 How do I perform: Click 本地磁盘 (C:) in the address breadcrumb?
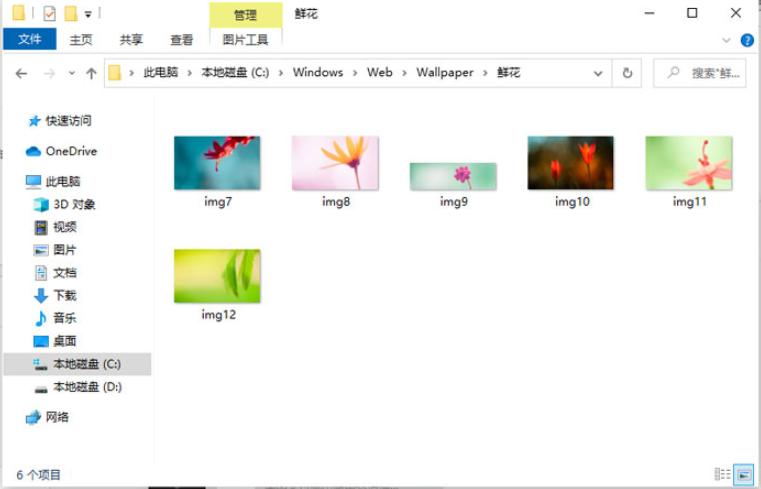[x=235, y=73]
